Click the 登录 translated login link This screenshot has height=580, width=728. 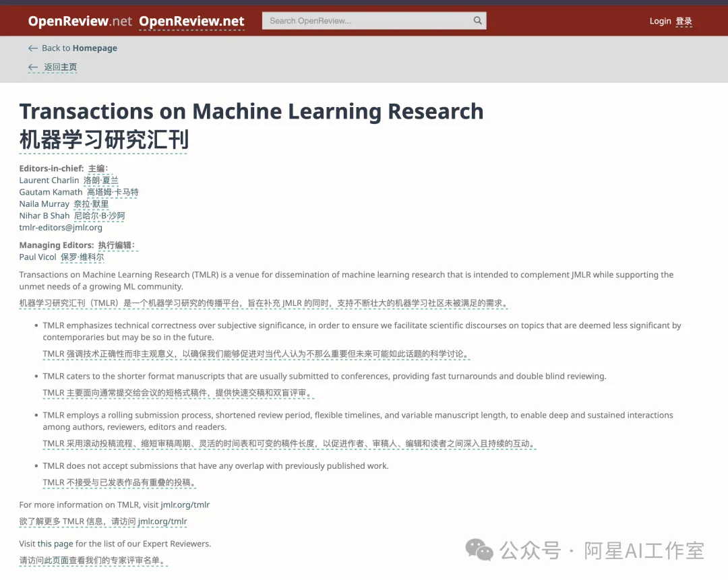click(x=684, y=22)
